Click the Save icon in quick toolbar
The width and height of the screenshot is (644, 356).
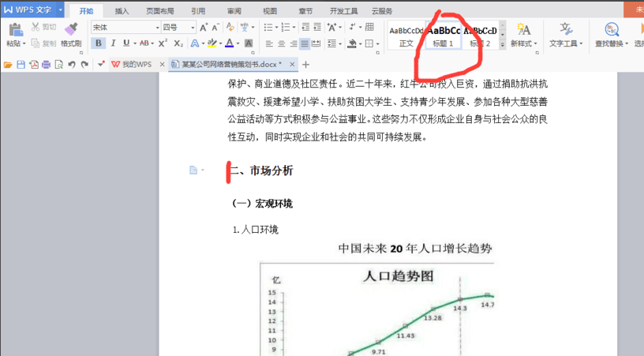[x=21, y=64]
